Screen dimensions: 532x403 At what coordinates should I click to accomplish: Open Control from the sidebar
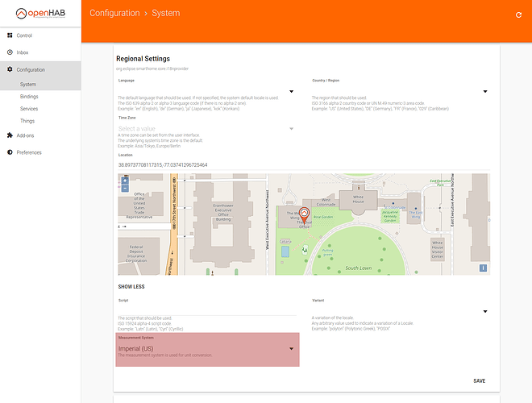click(24, 35)
